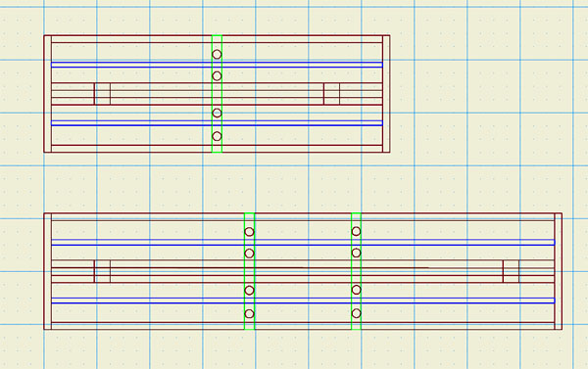
Task: Select the small left rectangle in bottom drawing's middle rail
Action: click(x=102, y=271)
